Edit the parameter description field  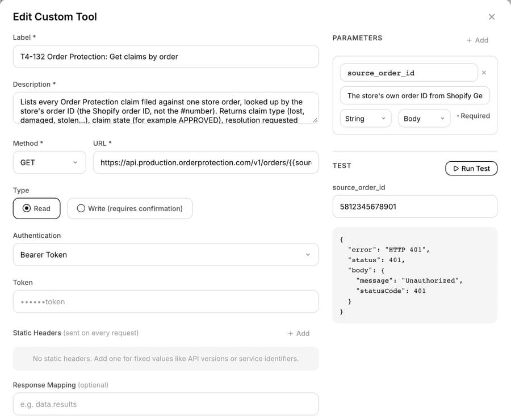click(x=414, y=95)
